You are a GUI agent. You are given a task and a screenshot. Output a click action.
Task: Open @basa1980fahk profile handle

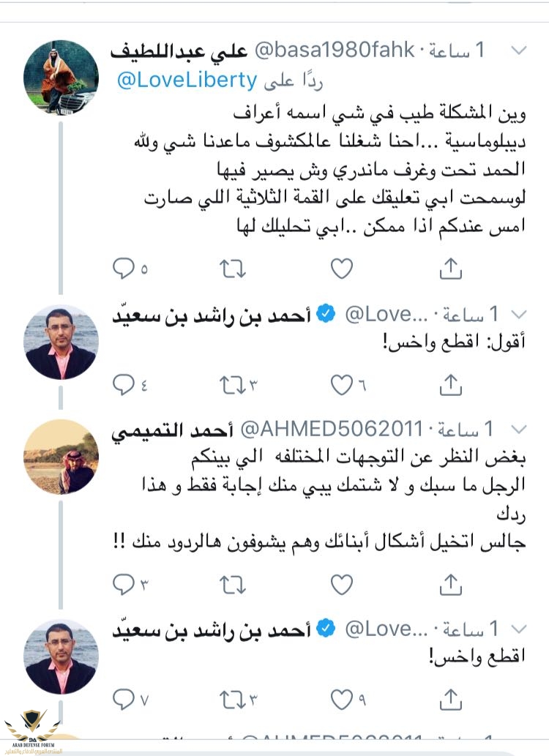pyautogui.click(x=334, y=50)
